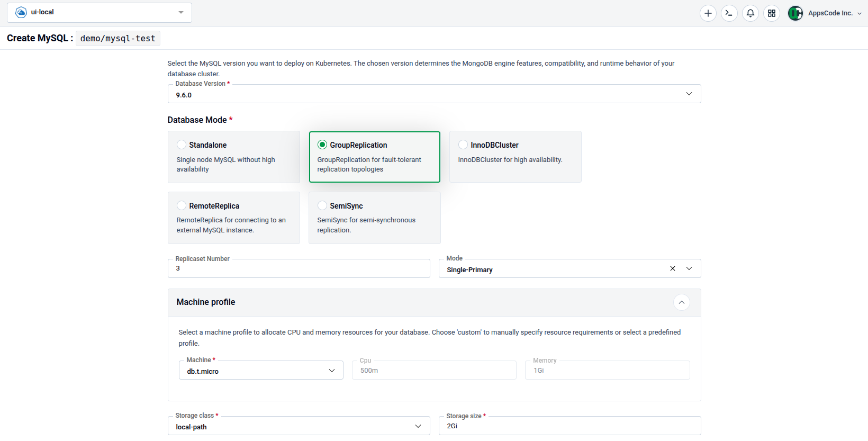Click 'InnoDBCluster for high availability.' description
Viewport: 868px width, 441px height.
(510, 159)
